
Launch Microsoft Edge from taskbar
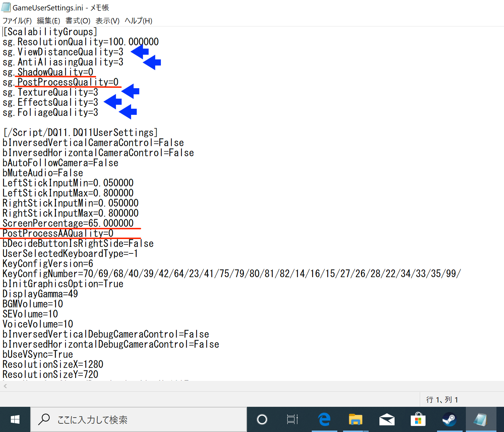click(x=324, y=419)
